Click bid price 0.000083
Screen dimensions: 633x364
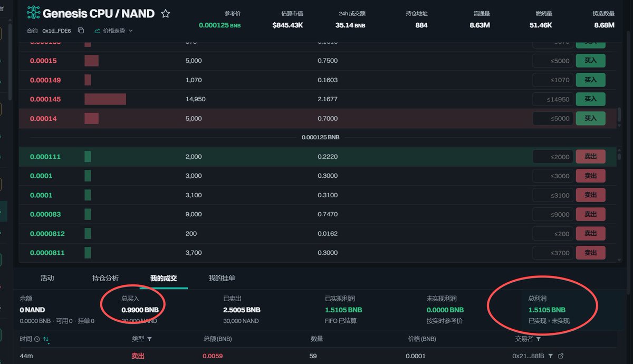(45, 214)
